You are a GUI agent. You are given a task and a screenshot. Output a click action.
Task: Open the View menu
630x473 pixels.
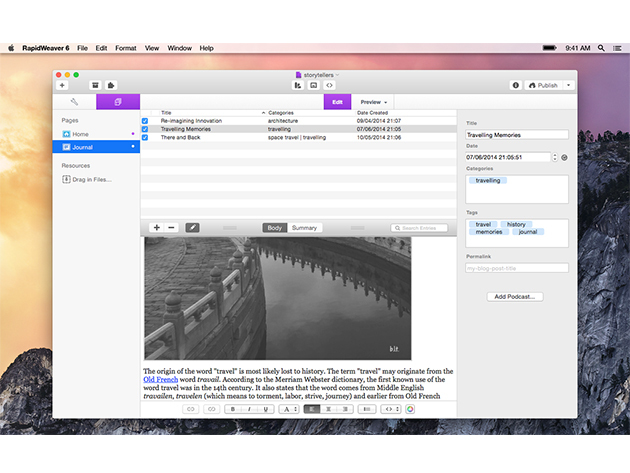point(152,48)
